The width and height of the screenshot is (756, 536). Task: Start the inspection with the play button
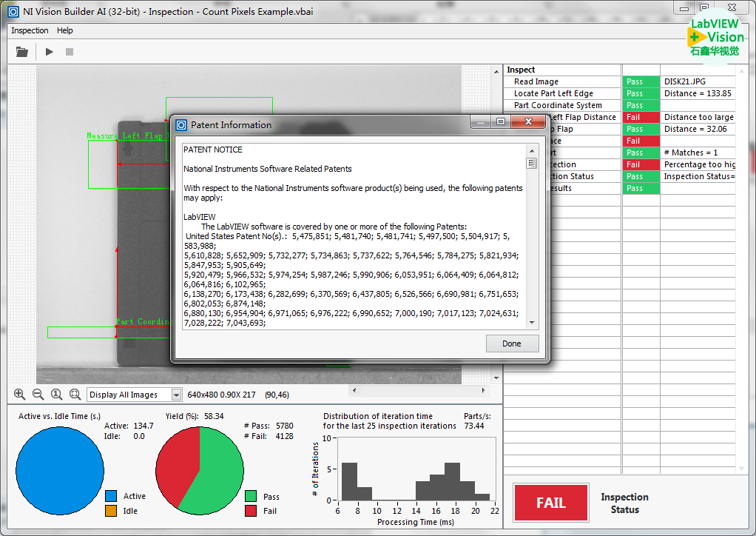[x=50, y=52]
